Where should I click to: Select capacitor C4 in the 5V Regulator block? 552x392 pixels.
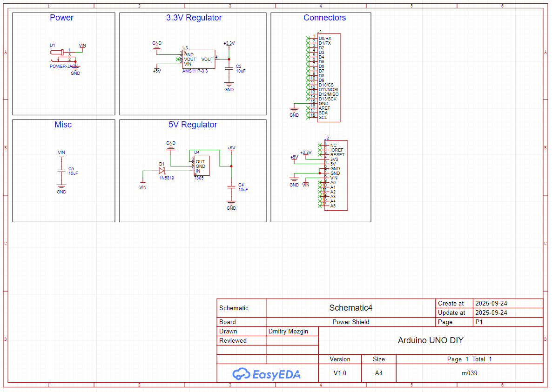pos(231,187)
